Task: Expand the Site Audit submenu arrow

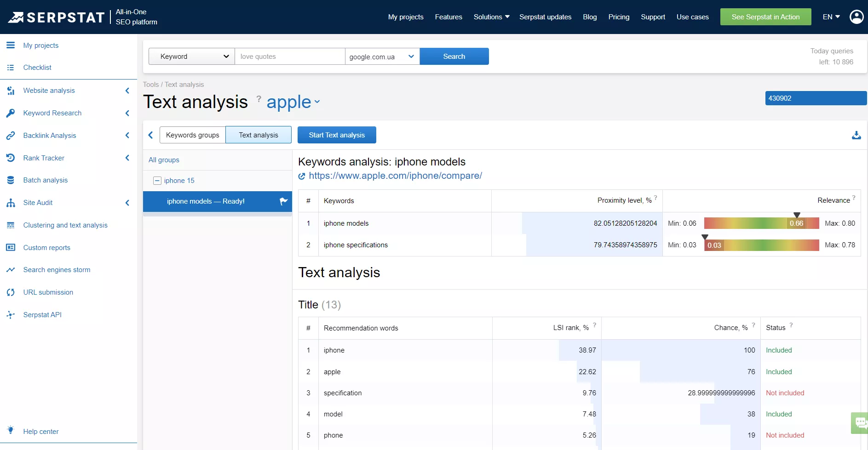Action: click(127, 203)
